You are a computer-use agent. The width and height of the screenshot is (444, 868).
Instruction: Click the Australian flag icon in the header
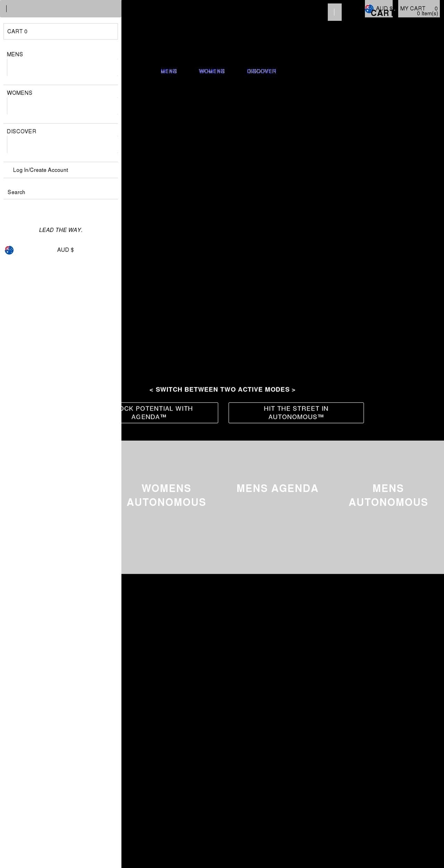(x=369, y=8)
